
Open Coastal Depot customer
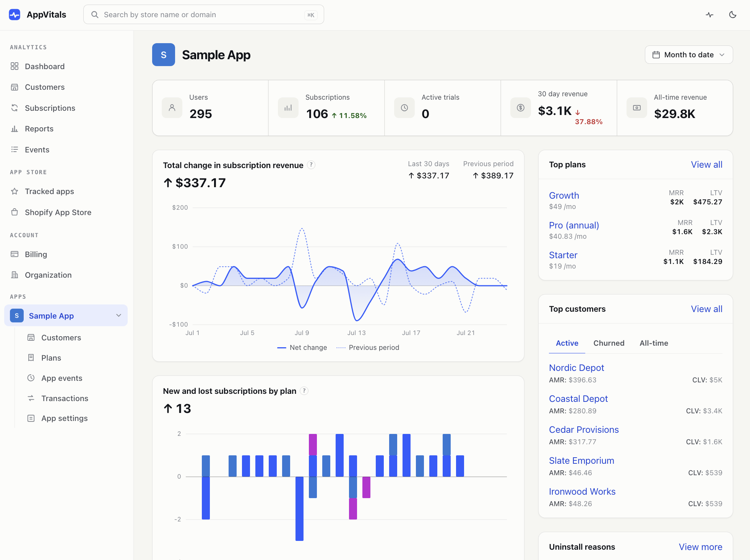pyautogui.click(x=578, y=399)
